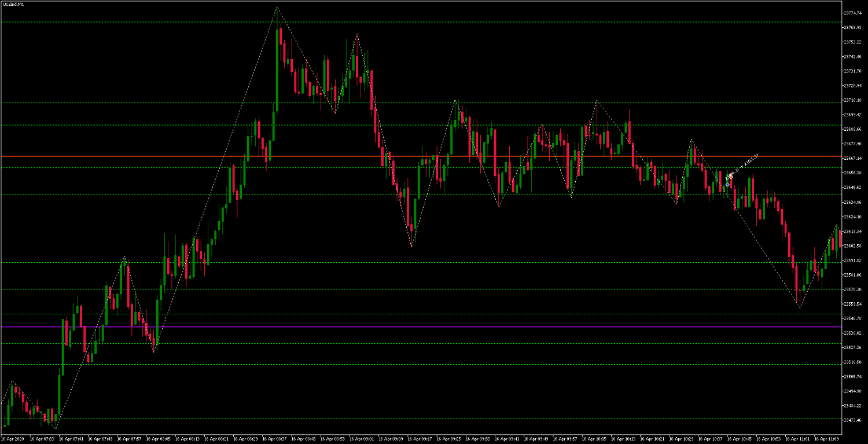
Task: Click the 16 Apr 08:13 time label
Action: click(186, 439)
